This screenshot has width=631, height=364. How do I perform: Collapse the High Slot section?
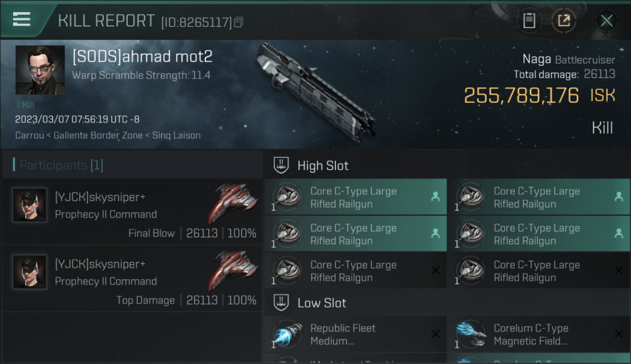[282, 165]
